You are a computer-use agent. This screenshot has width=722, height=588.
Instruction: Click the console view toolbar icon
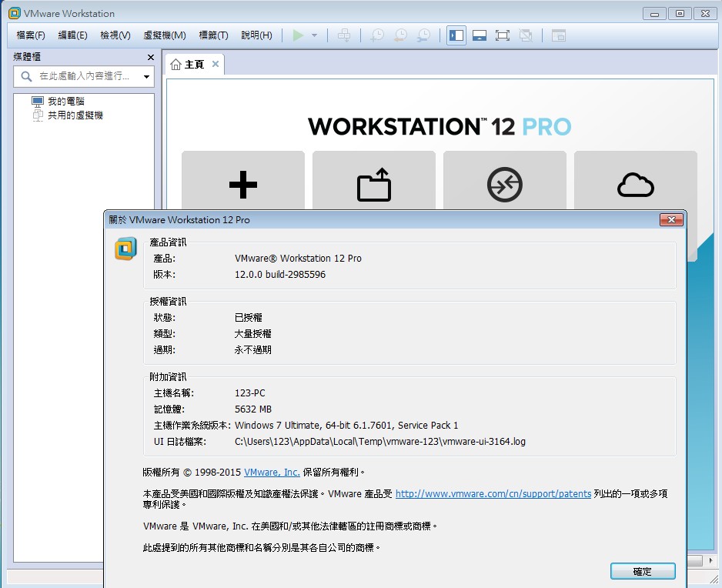coord(559,35)
